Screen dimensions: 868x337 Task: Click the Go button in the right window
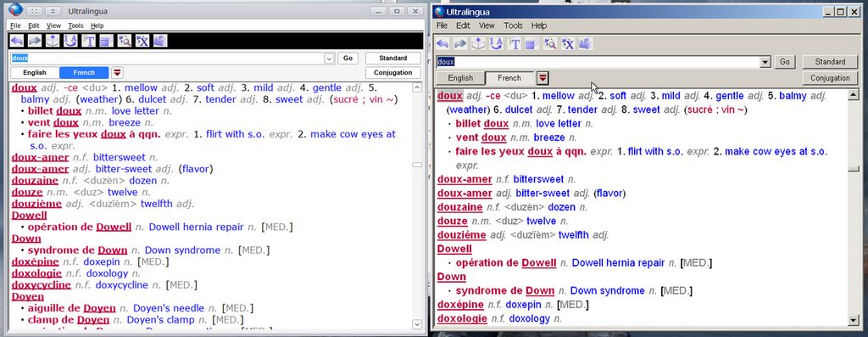point(785,62)
